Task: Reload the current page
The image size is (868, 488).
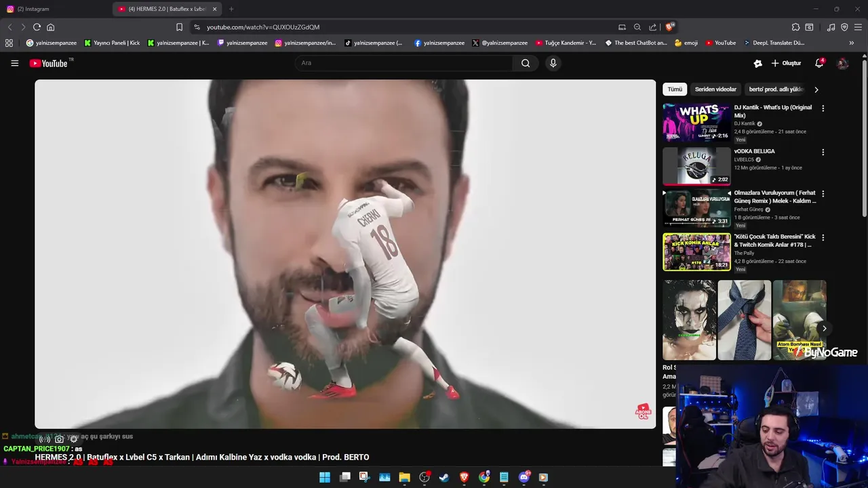Action: pos(37,27)
